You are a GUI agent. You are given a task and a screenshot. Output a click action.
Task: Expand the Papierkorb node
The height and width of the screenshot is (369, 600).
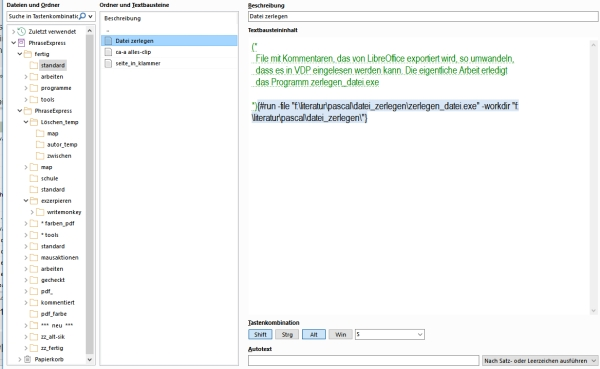tap(20, 359)
